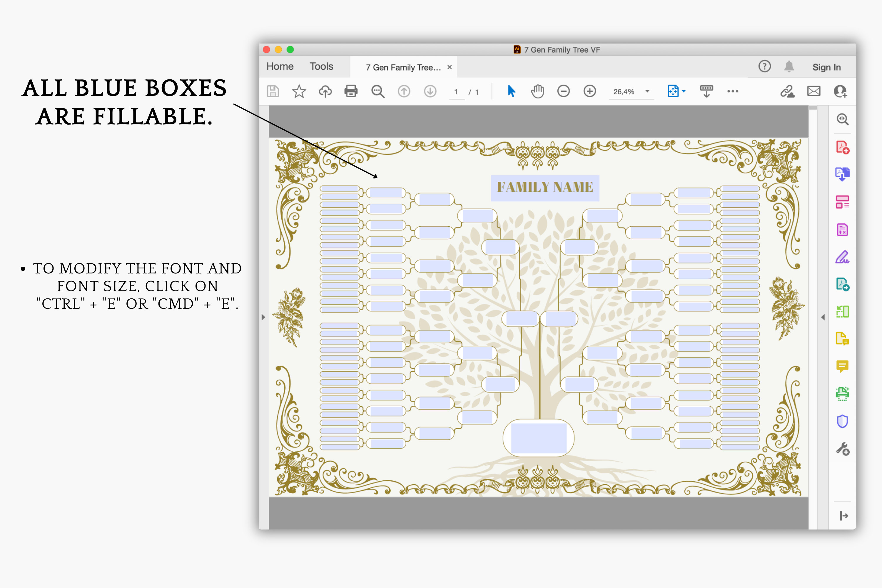Screen dimensions: 882x588
Task: Open the Tools tab
Action: (321, 66)
